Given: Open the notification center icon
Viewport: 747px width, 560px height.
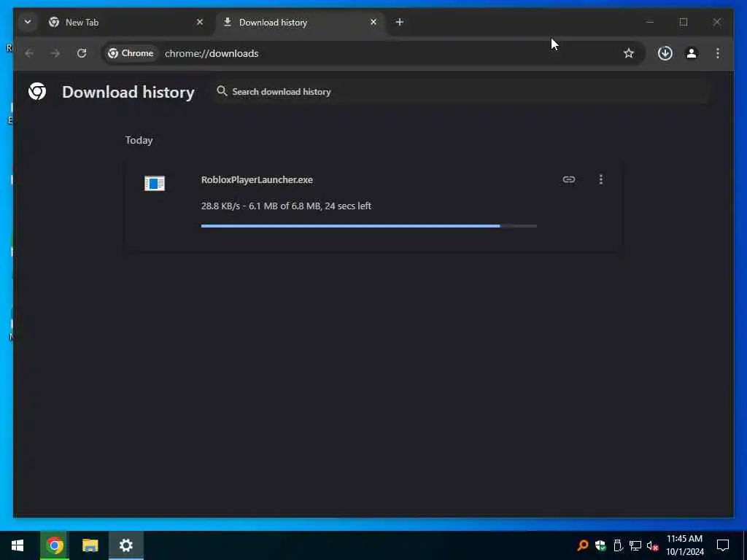Looking at the screenshot, I should click(723, 545).
